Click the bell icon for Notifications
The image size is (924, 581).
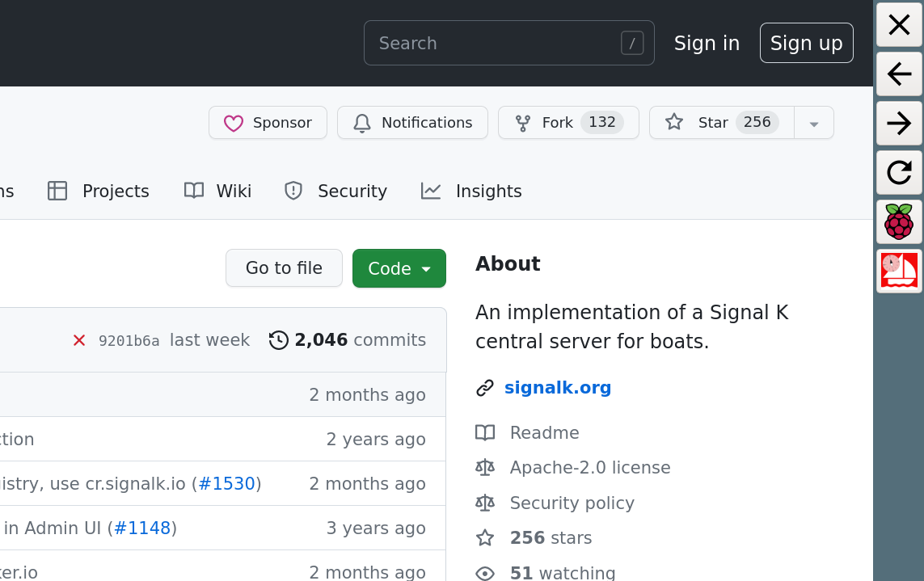(362, 123)
